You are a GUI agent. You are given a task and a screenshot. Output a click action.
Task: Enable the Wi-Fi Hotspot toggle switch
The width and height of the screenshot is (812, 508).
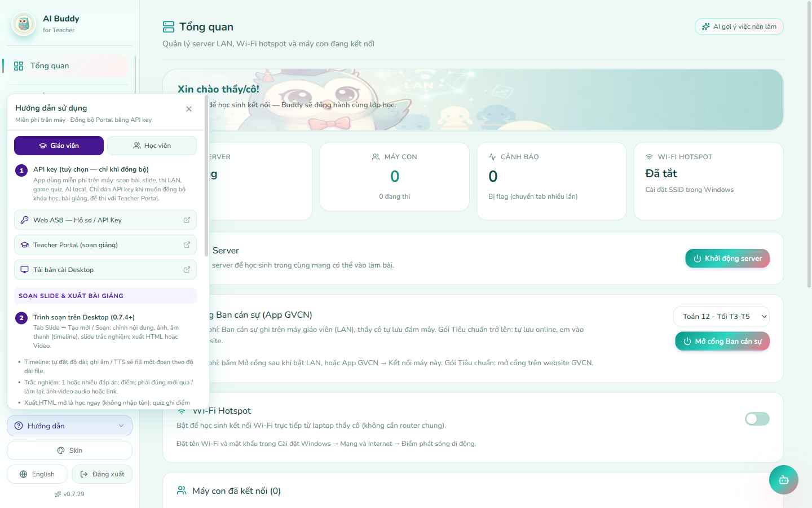(757, 418)
